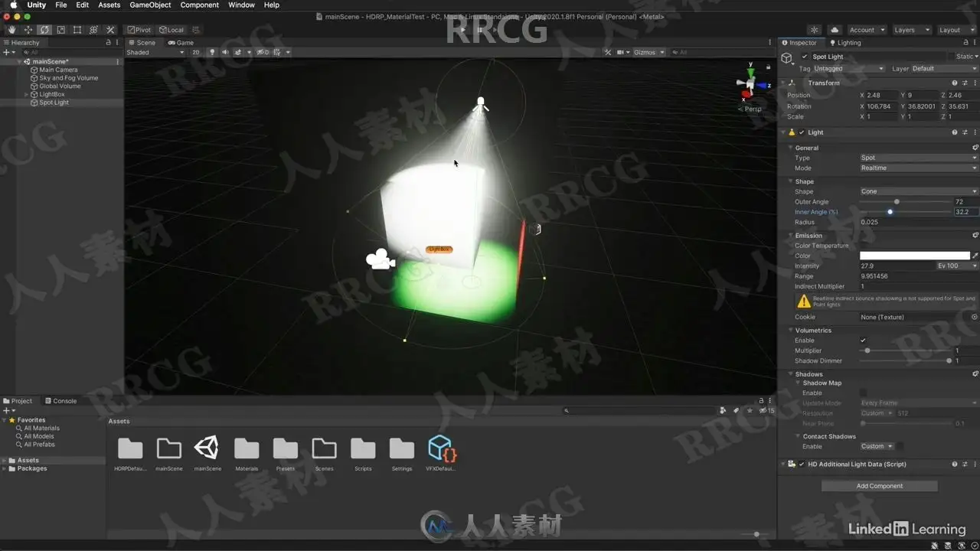Open component editor tools panel in Scene view
980x551 pixels.
(x=608, y=53)
